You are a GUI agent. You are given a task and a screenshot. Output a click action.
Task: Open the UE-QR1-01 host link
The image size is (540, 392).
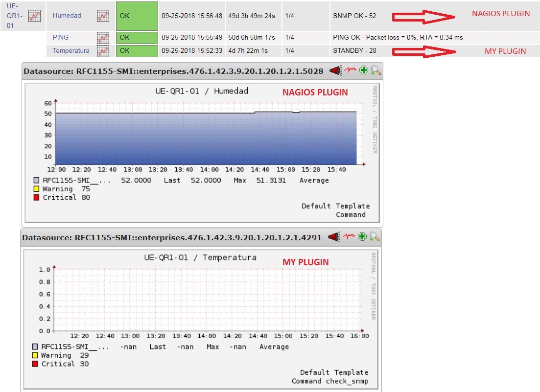[14, 16]
